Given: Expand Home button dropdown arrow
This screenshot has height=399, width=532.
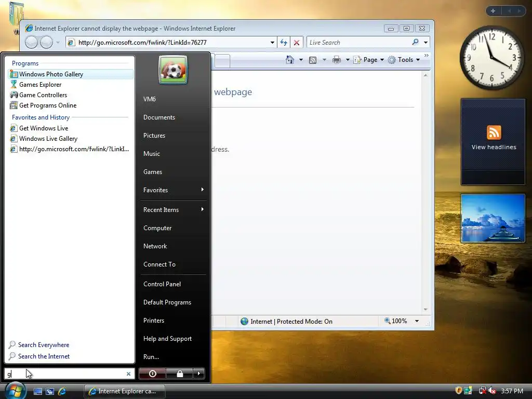Looking at the screenshot, I should click(x=301, y=60).
